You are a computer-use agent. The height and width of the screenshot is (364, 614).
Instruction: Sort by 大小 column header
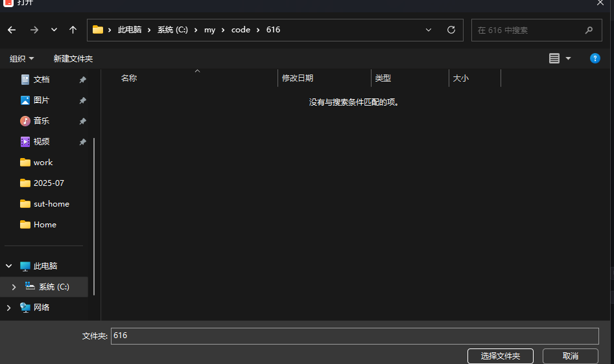point(461,78)
